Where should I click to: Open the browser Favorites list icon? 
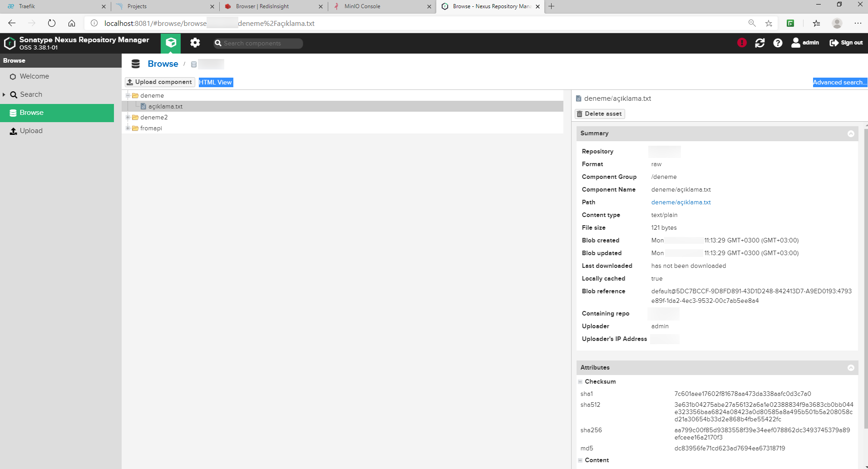[816, 23]
